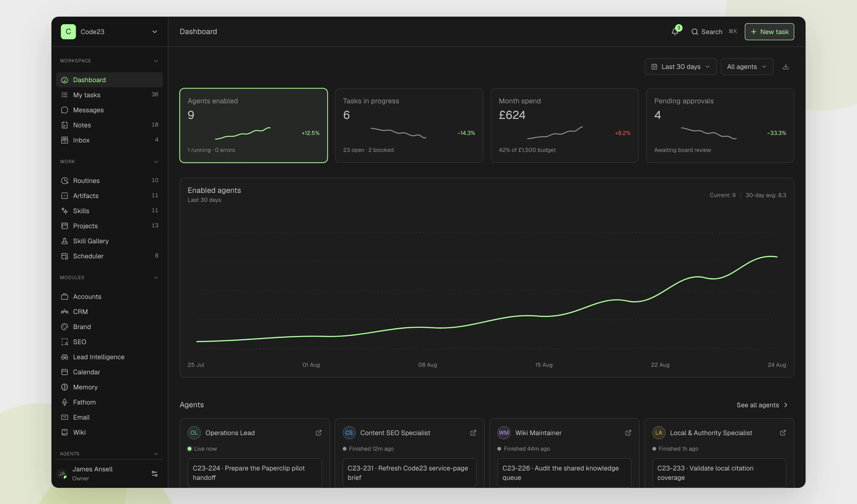Open the Scheduler page
857x504 pixels.
[x=109, y=256]
